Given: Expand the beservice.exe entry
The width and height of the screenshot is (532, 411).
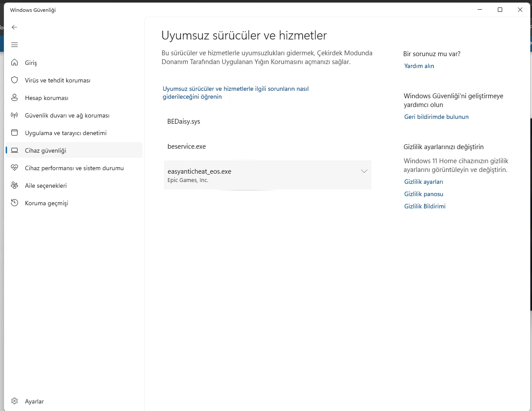Looking at the screenshot, I should [268, 147].
